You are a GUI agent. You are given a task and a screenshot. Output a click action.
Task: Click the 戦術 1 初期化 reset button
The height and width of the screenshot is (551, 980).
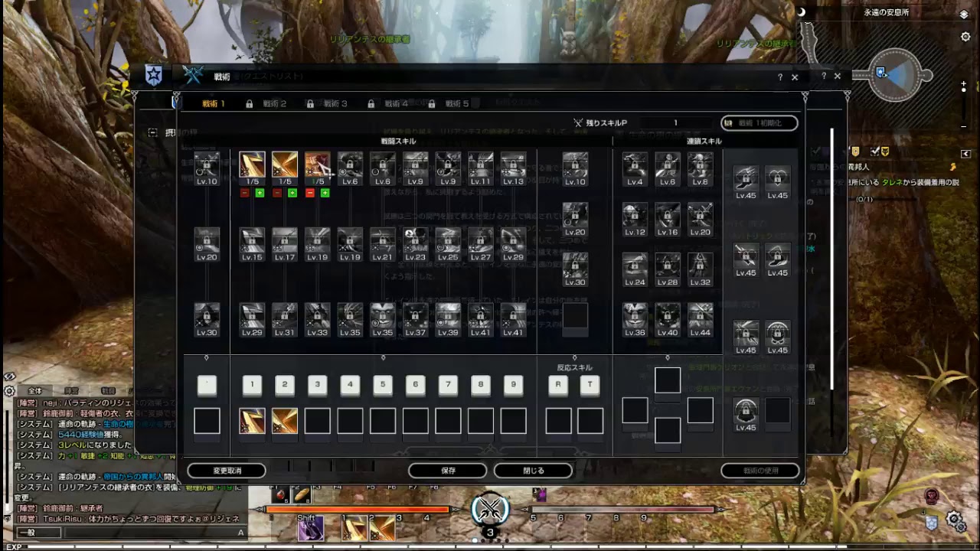pyautogui.click(x=759, y=122)
